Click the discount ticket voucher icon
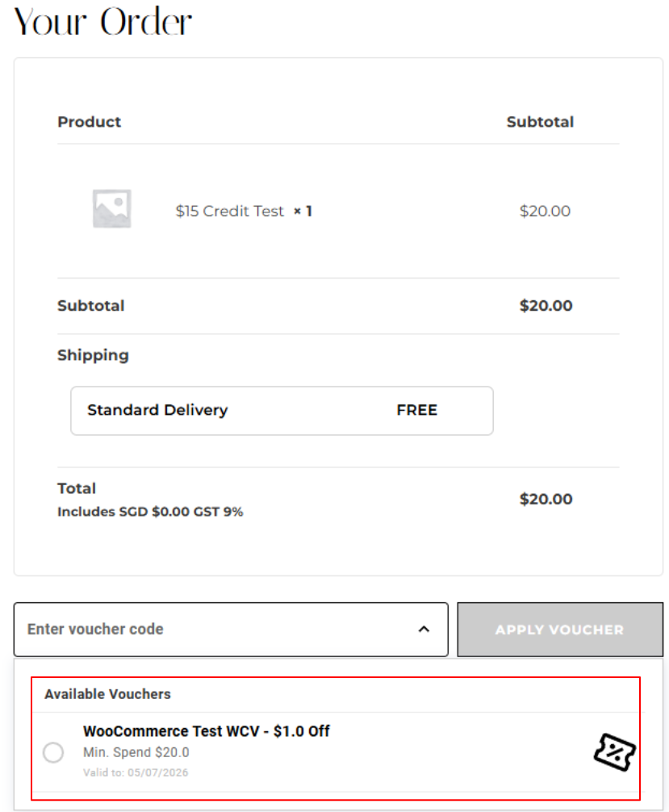The width and height of the screenshot is (669, 812). (x=614, y=752)
